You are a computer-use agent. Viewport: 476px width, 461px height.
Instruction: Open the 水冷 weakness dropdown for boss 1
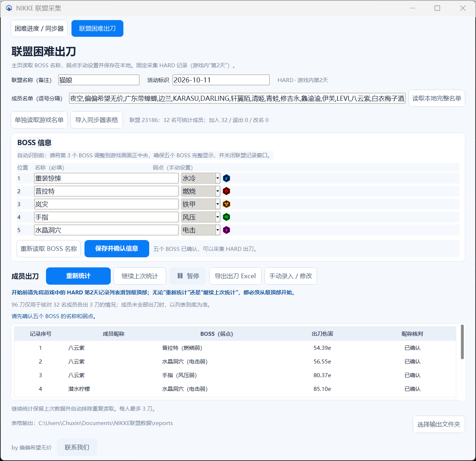201,178
